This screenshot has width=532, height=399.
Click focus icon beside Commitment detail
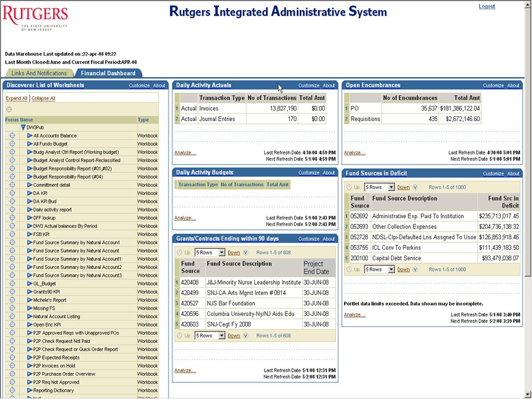(x=12, y=185)
